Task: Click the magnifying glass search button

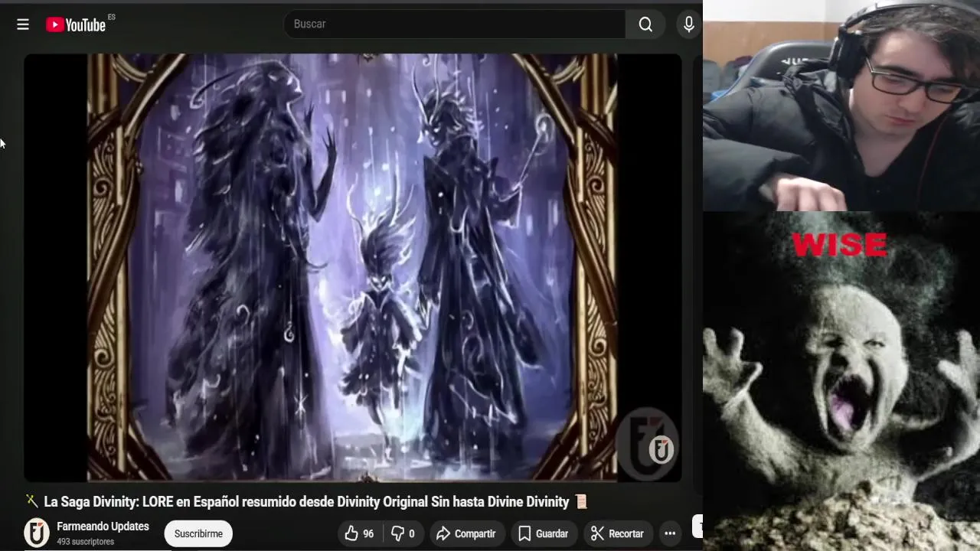Action: (645, 24)
